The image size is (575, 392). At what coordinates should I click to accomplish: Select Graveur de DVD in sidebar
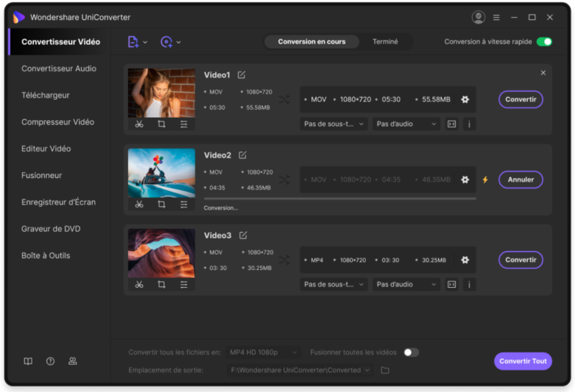pyautogui.click(x=51, y=229)
